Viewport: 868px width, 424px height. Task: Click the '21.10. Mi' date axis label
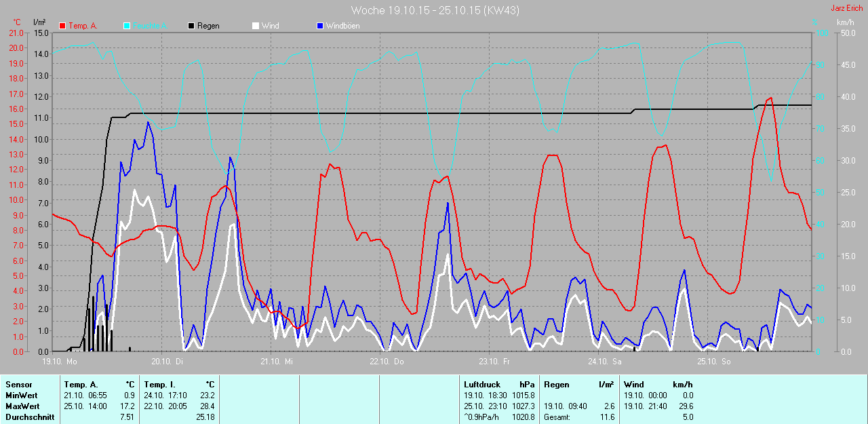(x=276, y=362)
